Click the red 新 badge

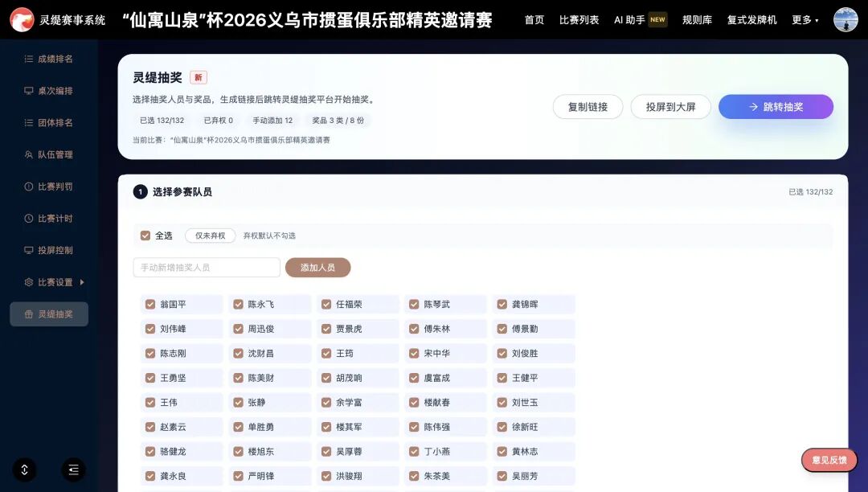(x=199, y=77)
